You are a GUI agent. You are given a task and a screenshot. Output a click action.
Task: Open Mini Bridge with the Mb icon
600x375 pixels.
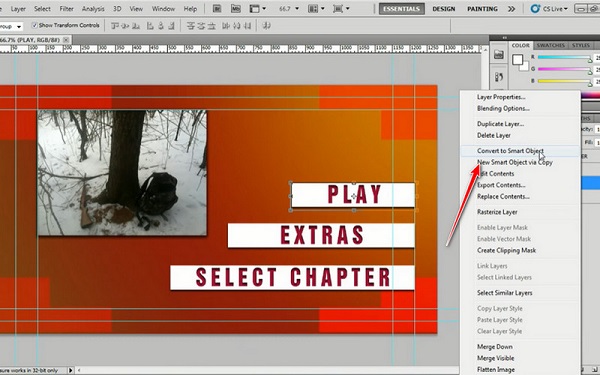236,8
